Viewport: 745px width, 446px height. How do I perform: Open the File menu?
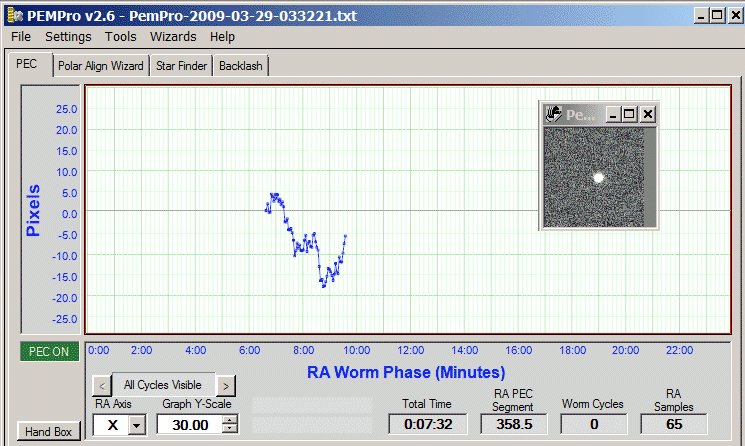[x=20, y=37]
